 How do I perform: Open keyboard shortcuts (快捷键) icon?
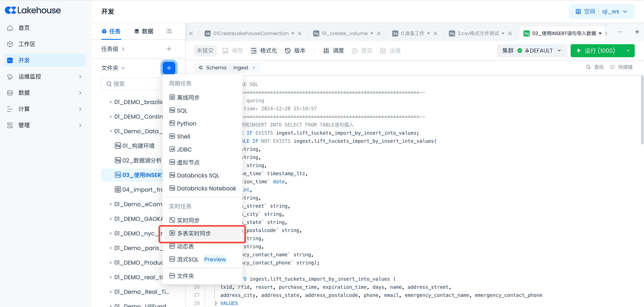pos(612,67)
